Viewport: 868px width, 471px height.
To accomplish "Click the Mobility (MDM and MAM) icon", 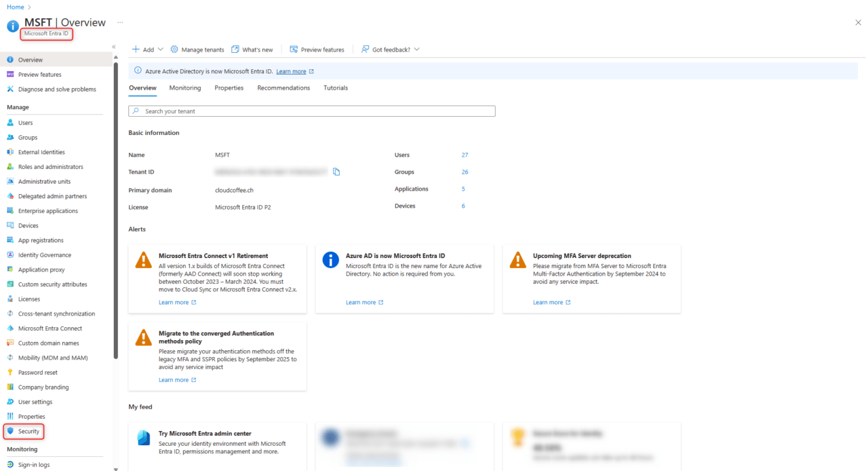I will [x=11, y=358].
